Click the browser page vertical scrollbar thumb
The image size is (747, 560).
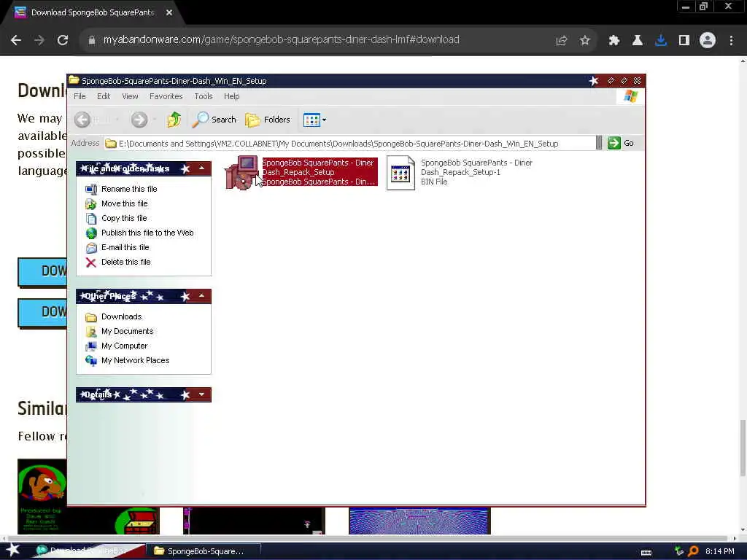click(743, 447)
